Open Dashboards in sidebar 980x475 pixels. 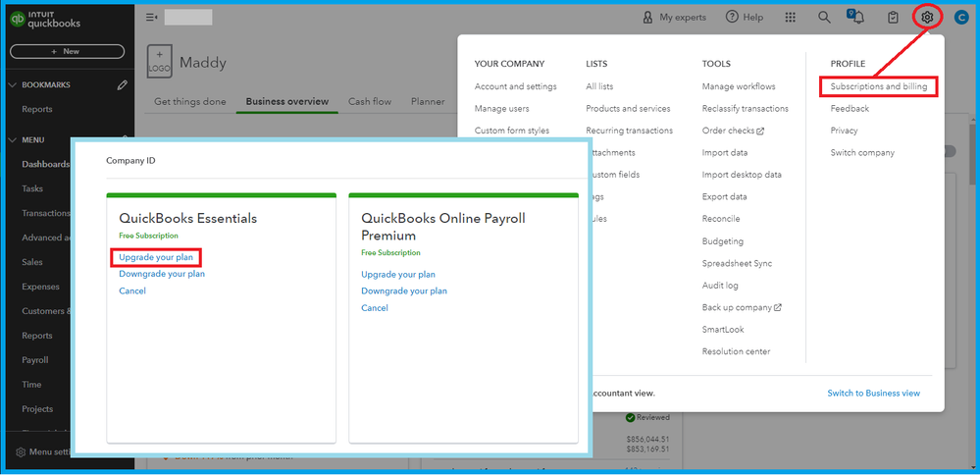pyautogui.click(x=46, y=164)
